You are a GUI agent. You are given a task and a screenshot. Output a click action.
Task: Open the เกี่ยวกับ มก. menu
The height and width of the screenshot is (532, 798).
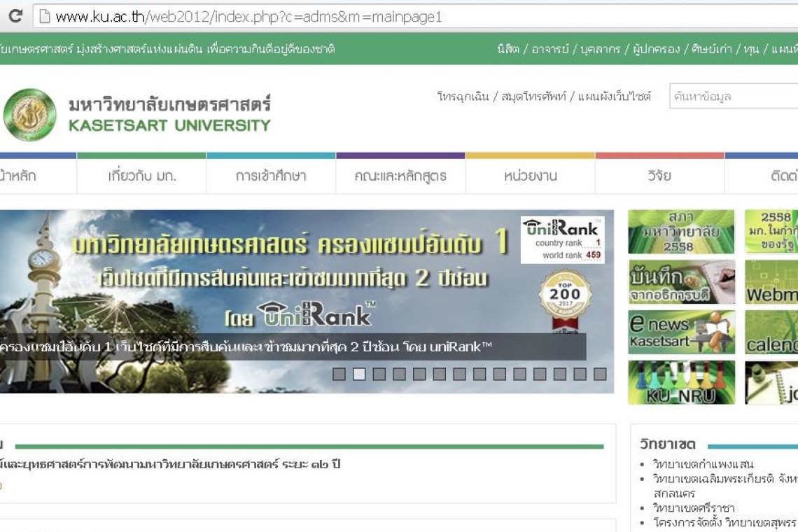click(x=141, y=176)
